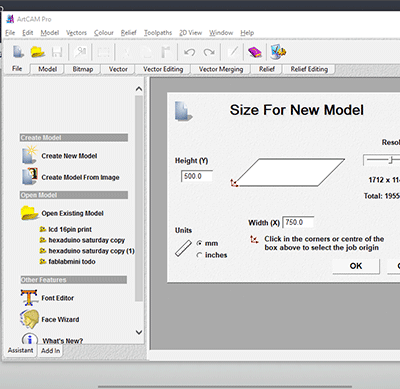Click the New Model toolbar icon
The image size is (400, 389).
(x=18, y=52)
